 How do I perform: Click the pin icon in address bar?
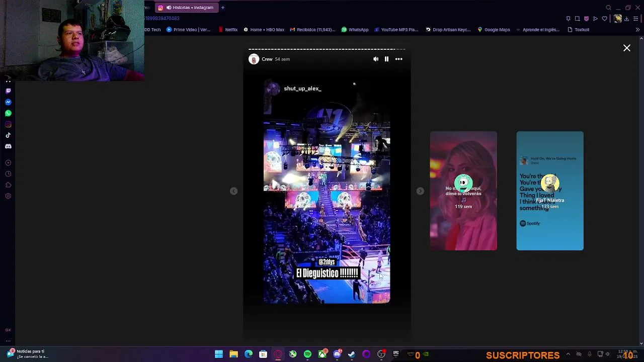[568, 19]
